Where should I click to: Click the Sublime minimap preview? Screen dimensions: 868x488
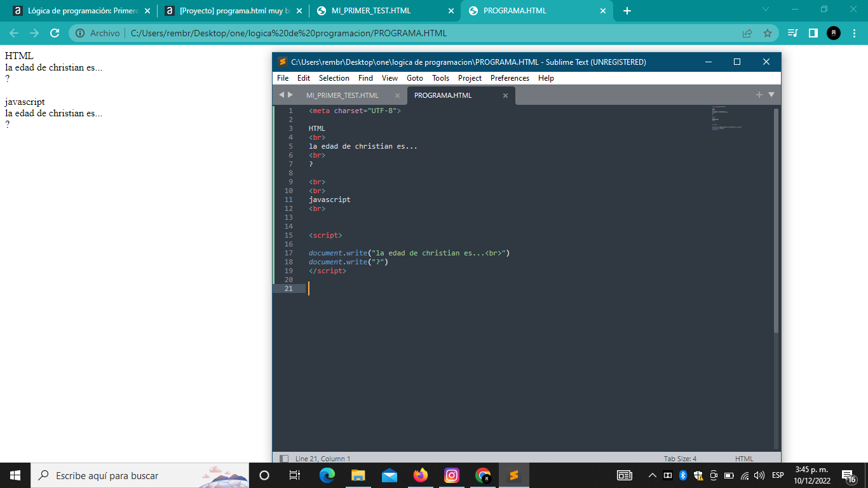click(x=726, y=118)
